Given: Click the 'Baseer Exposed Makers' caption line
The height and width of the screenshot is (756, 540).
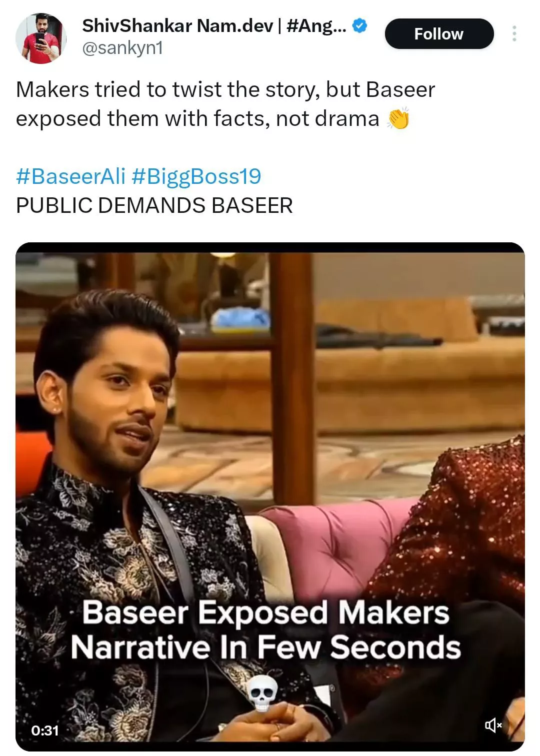Looking at the screenshot, I should tap(265, 612).
